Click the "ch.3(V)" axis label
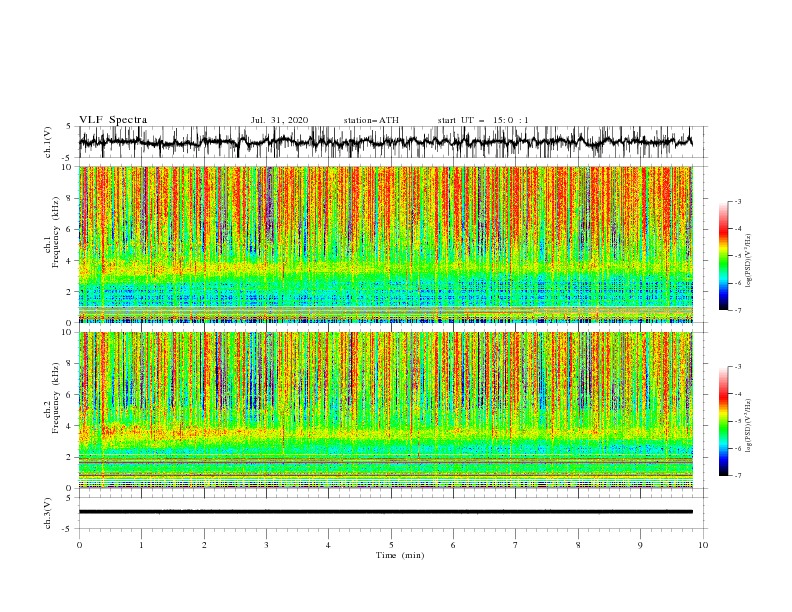 (x=48, y=513)
